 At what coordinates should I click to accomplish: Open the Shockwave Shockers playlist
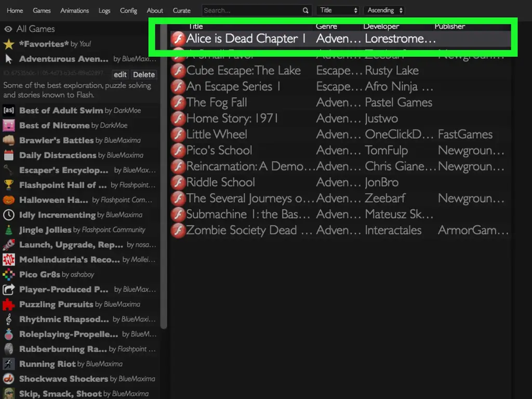click(x=79, y=379)
